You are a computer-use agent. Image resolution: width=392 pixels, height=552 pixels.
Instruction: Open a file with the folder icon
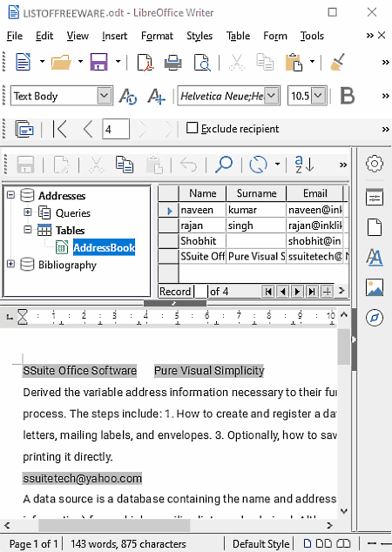[61, 63]
